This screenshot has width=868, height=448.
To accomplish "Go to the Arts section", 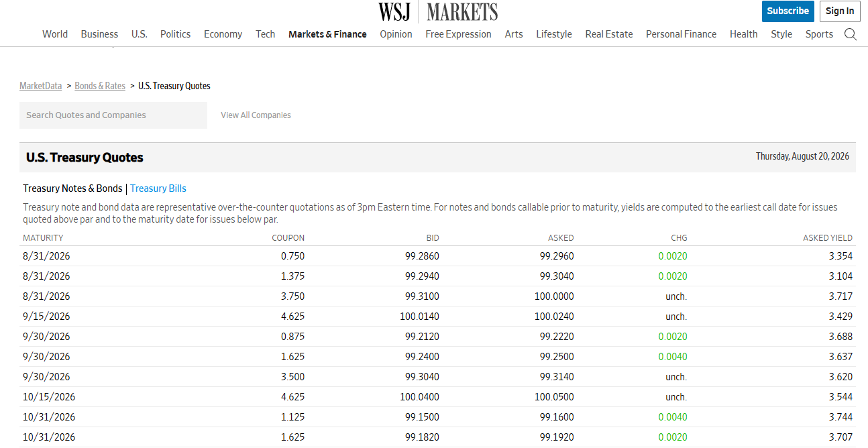I will [x=514, y=34].
